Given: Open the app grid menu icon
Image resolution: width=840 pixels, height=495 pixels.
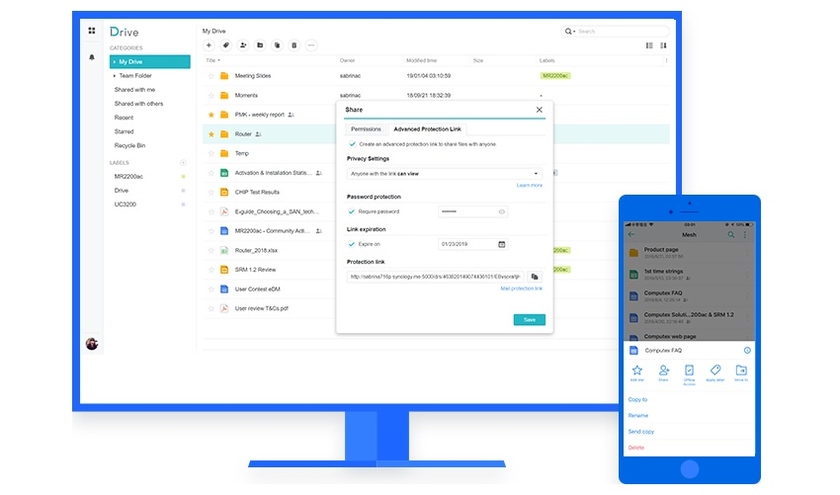Looking at the screenshot, I should coord(92,31).
